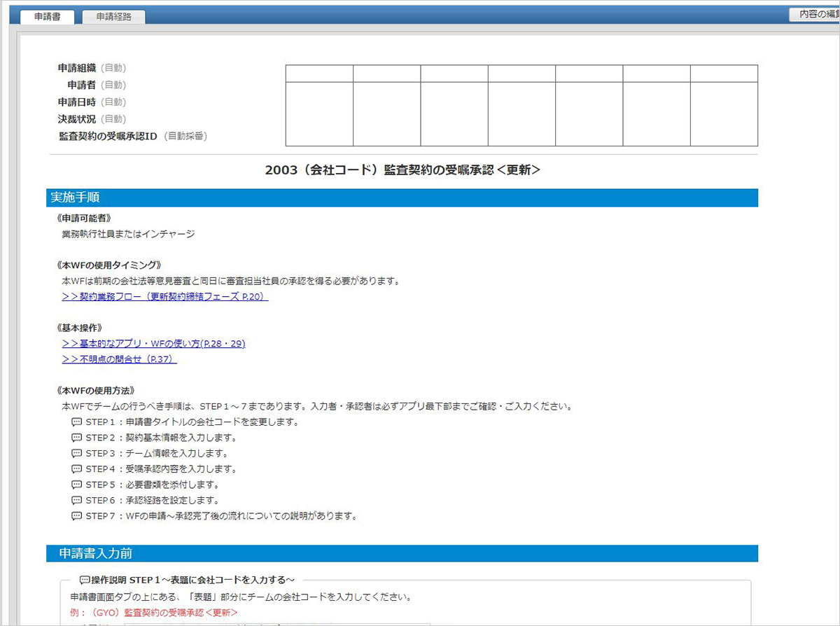Image resolution: width=840 pixels, height=626 pixels.
Task: Click the speech bubble icon beside STEP 5
Action: [x=76, y=484]
